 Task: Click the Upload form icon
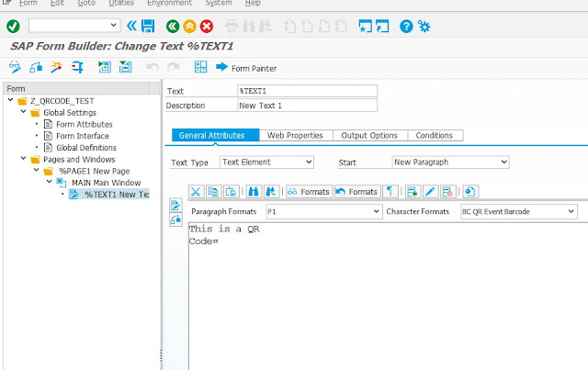coord(125,67)
